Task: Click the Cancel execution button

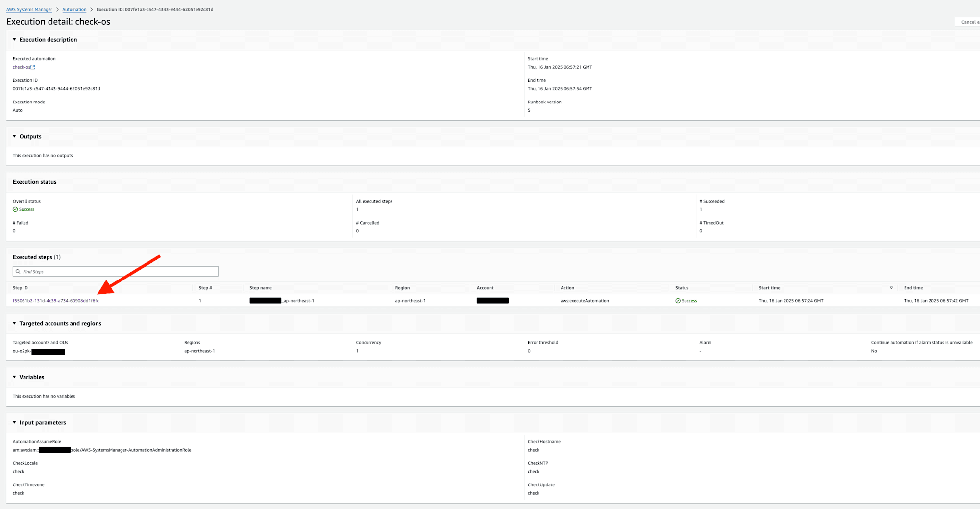Action: (x=968, y=22)
